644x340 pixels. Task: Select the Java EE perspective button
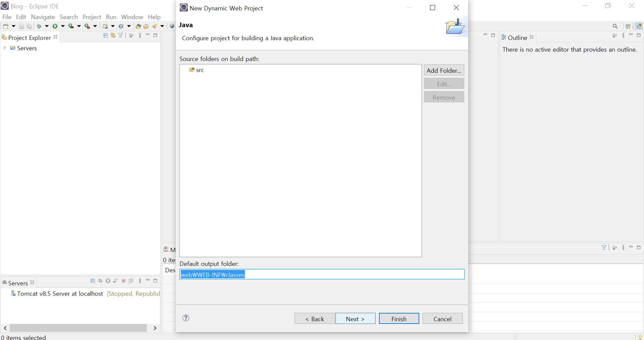(639, 26)
